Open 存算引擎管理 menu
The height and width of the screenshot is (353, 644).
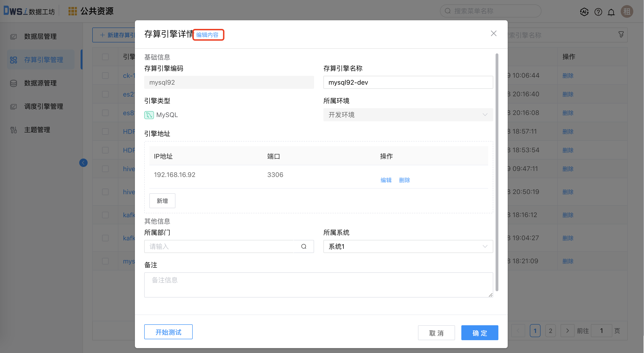pyautogui.click(x=41, y=59)
